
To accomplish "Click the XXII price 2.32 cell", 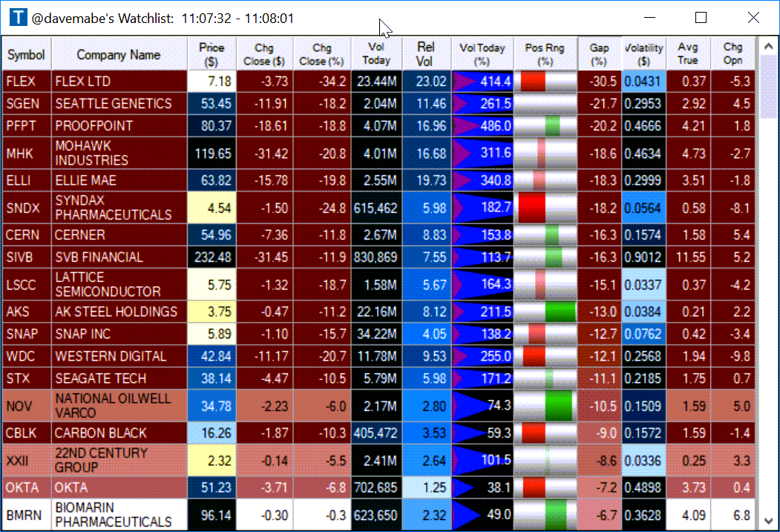I will tap(212, 461).
